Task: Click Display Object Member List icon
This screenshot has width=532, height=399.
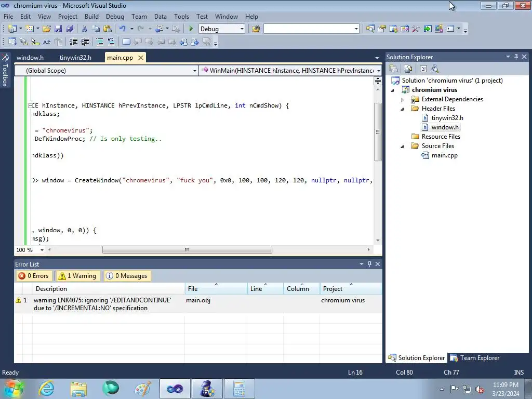Action: (12, 42)
